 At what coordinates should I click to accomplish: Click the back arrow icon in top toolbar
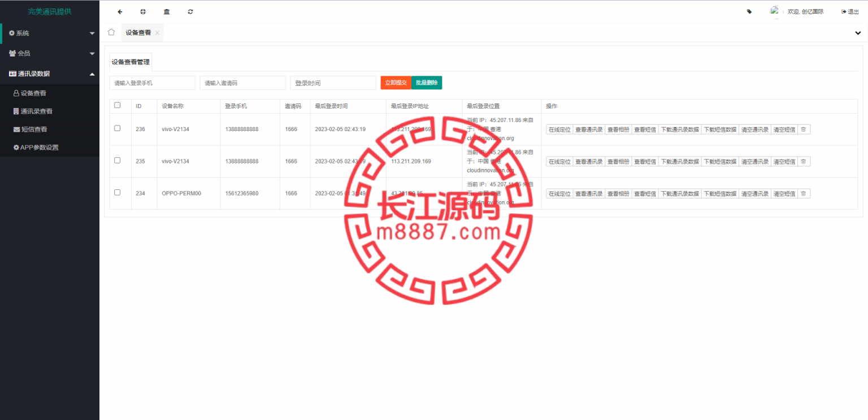click(x=120, y=11)
